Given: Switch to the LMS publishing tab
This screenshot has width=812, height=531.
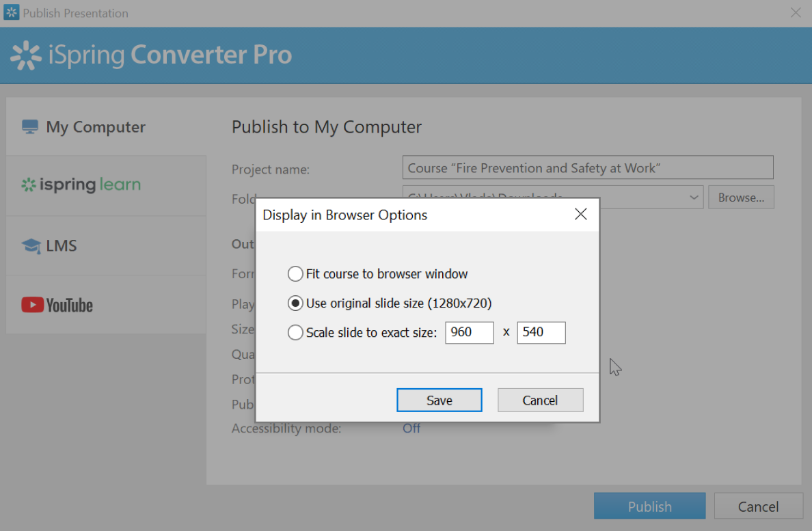Looking at the screenshot, I should [x=106, y=245].
